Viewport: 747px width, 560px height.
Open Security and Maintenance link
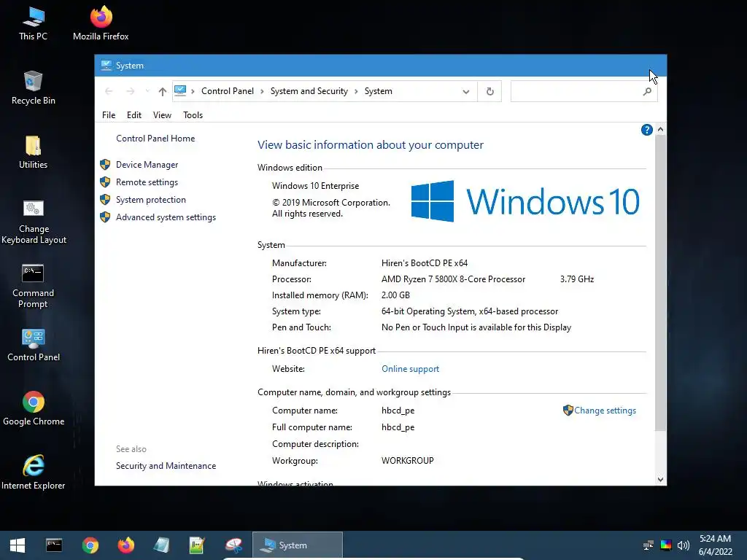pos(166,466)
